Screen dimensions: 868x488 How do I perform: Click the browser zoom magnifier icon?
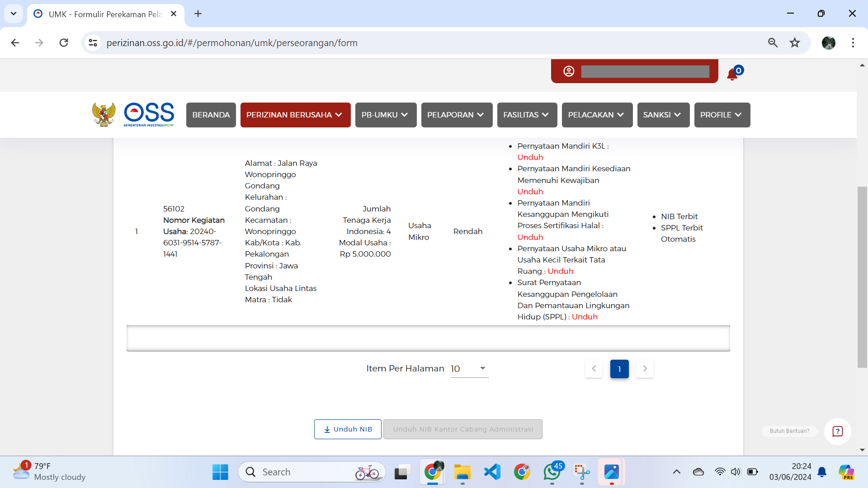773,43
